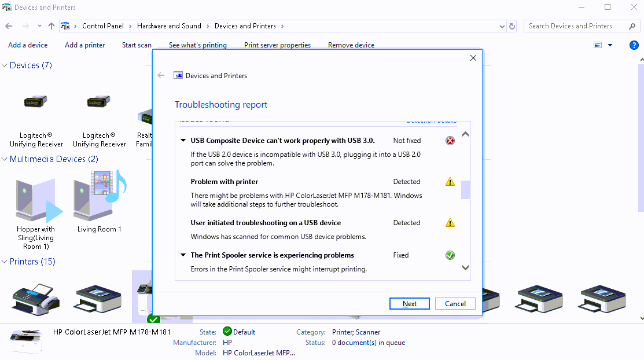Collapse the USB Composite Device issue details
This screenshot has width=644, height=360.
[x=183, y=140]
